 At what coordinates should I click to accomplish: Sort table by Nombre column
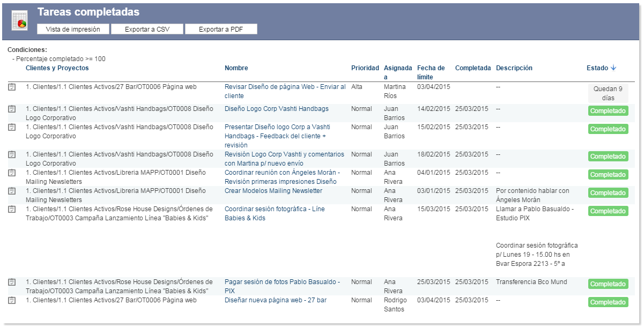(236, 68)
